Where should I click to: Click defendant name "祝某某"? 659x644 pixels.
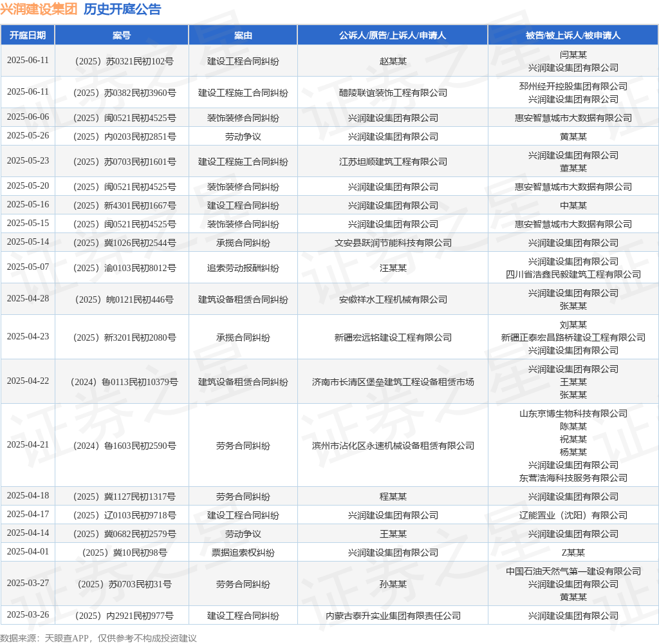pos(573,440)
